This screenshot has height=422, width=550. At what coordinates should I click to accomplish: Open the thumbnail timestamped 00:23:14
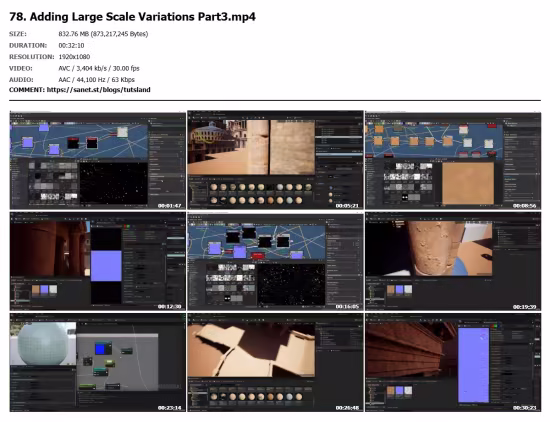pos(98,363)
